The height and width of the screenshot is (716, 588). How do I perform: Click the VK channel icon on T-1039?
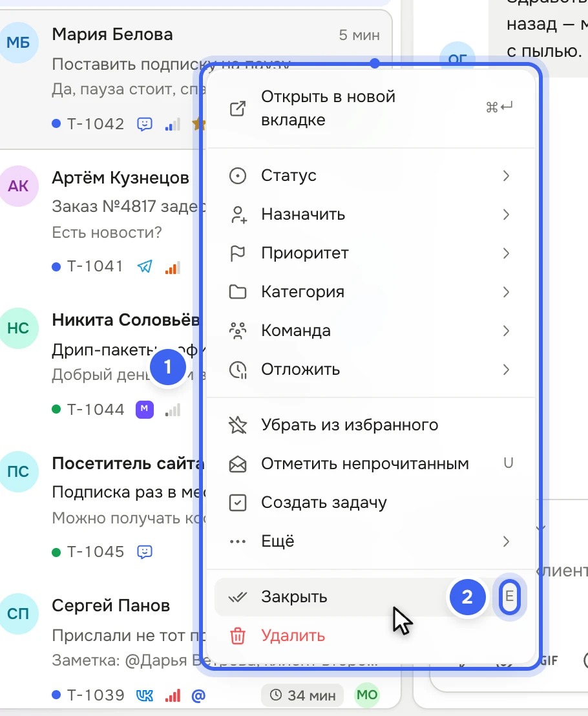click(145, 695)
